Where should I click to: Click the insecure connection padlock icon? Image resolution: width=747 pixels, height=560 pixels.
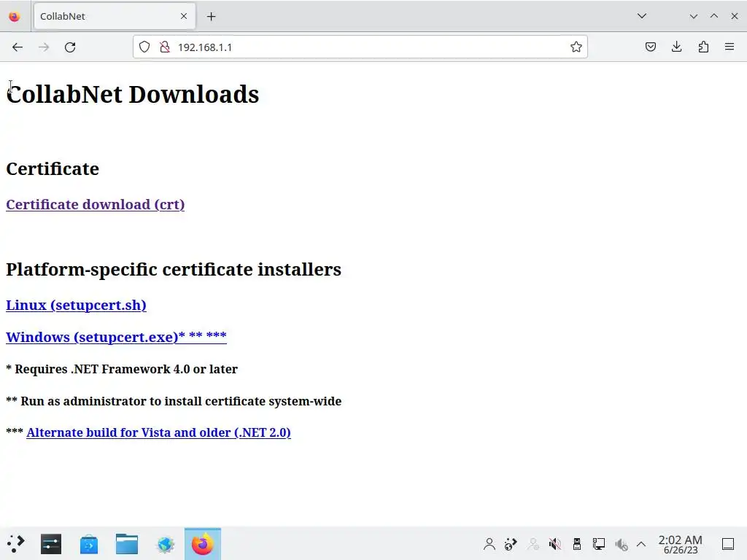coord(165,47)
